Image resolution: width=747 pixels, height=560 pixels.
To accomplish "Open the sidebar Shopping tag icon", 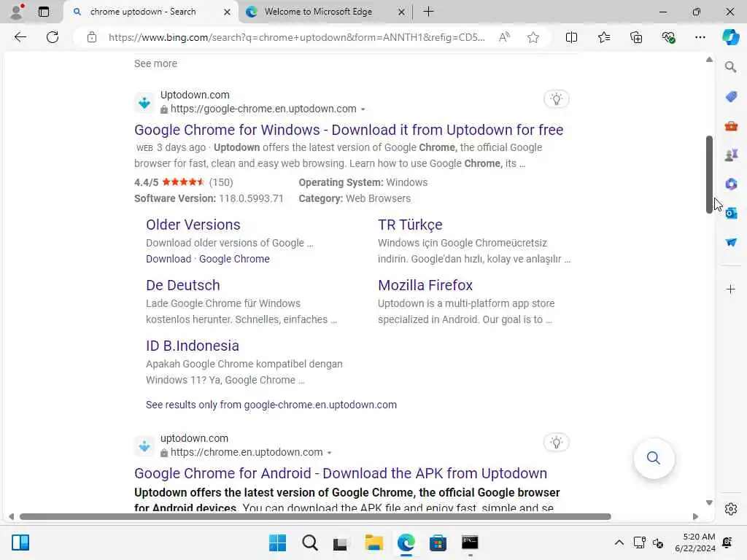I will click(x=731, y=97).
